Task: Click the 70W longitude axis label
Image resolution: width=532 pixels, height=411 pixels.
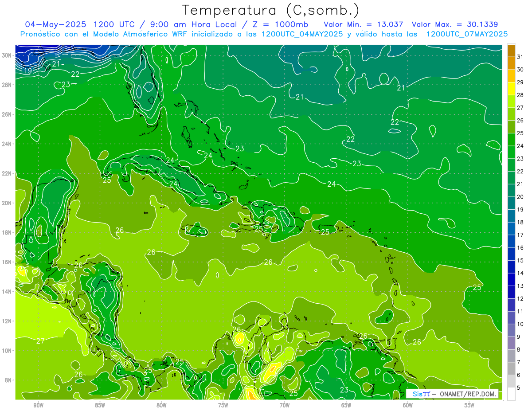Action: point(285,405)
